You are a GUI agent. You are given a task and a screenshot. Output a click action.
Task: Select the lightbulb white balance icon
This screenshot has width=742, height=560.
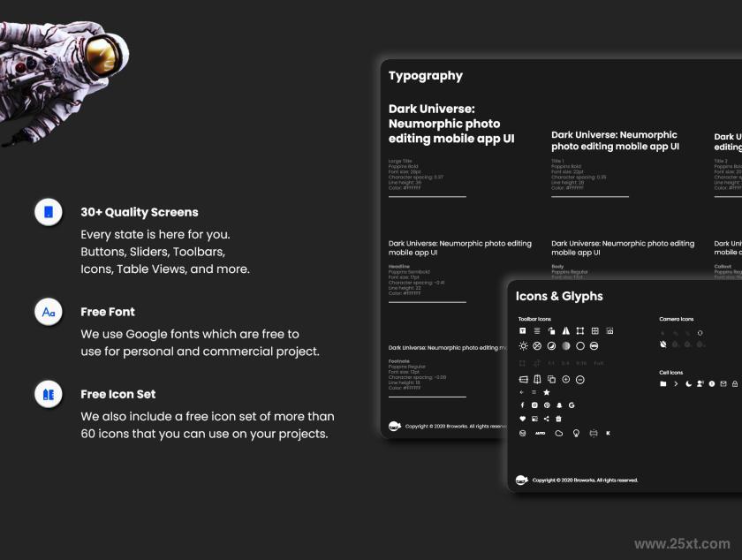[576, 433]
